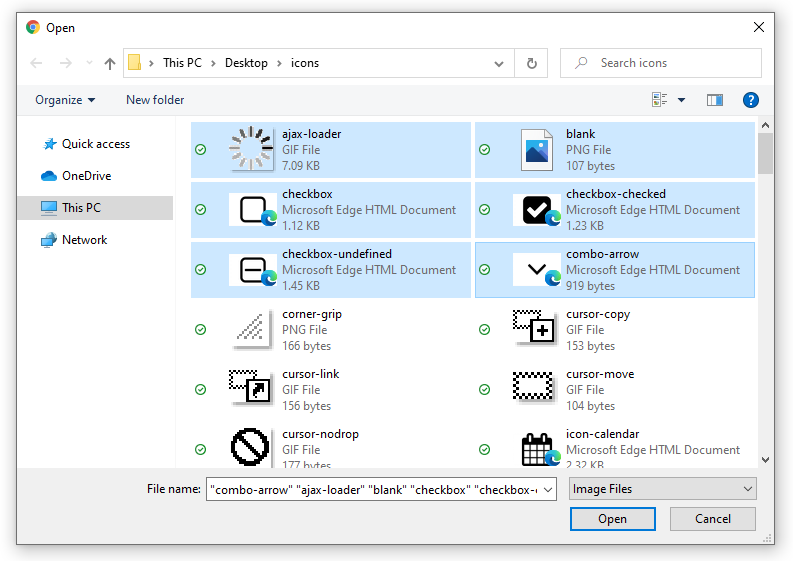The width and height of the screenshot is (793, 561).
Task: Select the file name cursor-nodrop
Action: [x=320, y=434]
